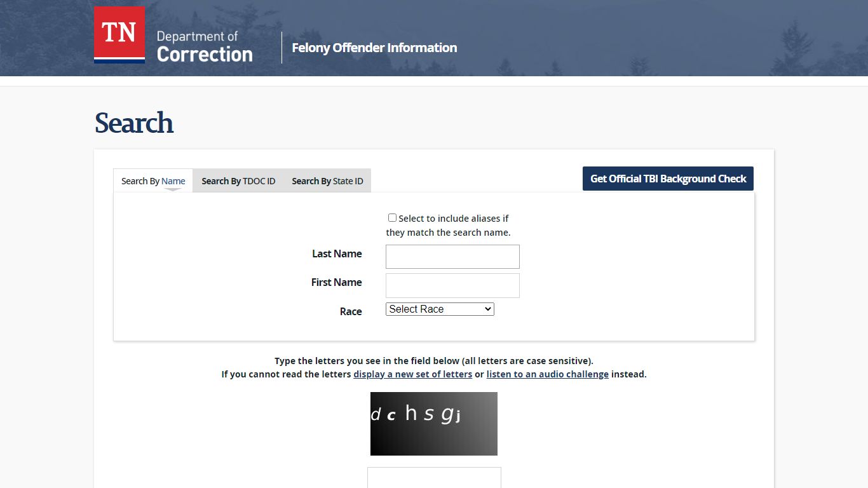Open the Search By State ID tab
Image resolution: width=868 pixels, height=488 pixels.
[x=327, y=181]
